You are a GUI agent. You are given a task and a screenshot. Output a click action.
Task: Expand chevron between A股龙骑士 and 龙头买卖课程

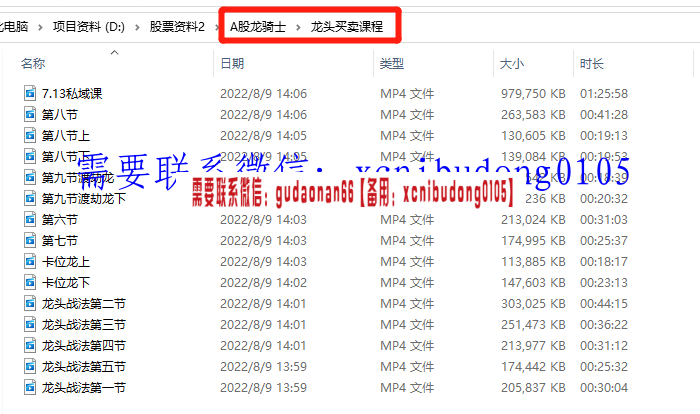tap(298, 28)
